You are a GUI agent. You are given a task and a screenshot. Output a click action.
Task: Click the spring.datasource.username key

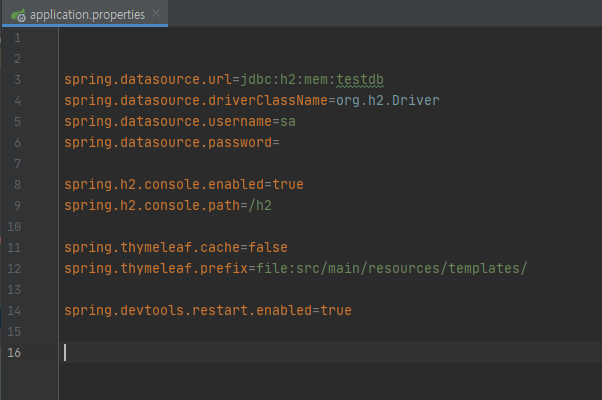coord(168,122)
